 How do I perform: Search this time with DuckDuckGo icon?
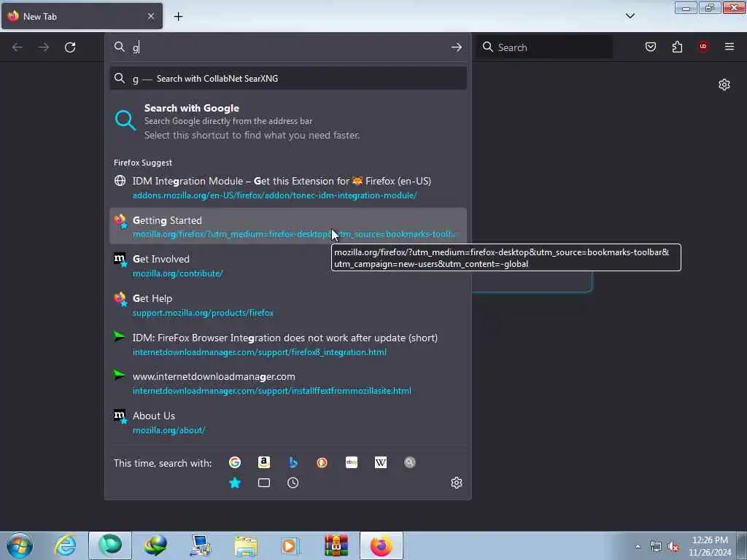[x=322, y=462]
